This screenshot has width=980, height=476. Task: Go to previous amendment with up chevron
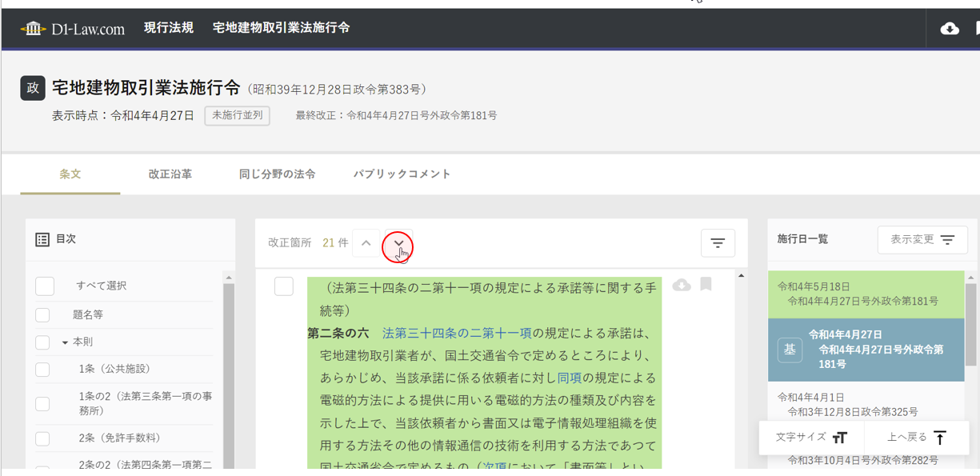pyautogui.click(x=366, y=243)
